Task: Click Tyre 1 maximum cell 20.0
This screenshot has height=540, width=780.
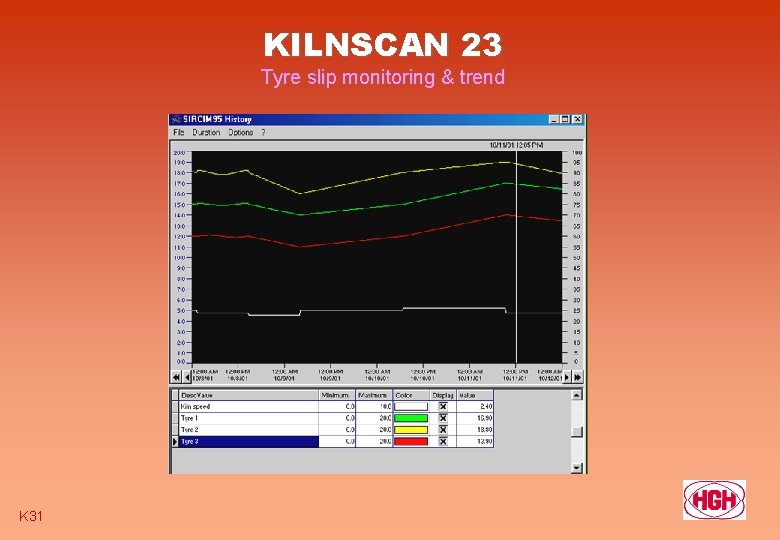Action: coord(374,418)
